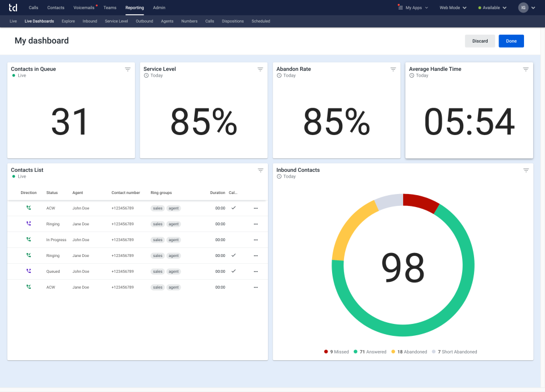Open the Contacts in Queue widget filter
Image resolution: width=545 pixels, height=392 pixels.
pyautogui.click(x=128, y=69)
